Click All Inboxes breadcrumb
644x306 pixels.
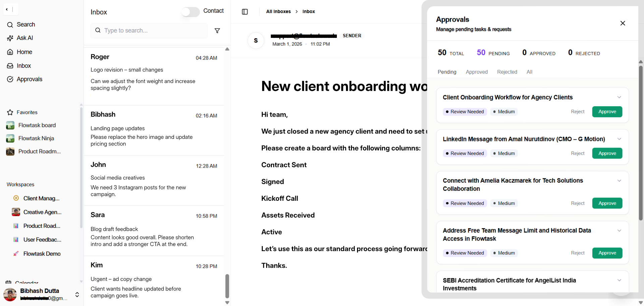(278, 11)
